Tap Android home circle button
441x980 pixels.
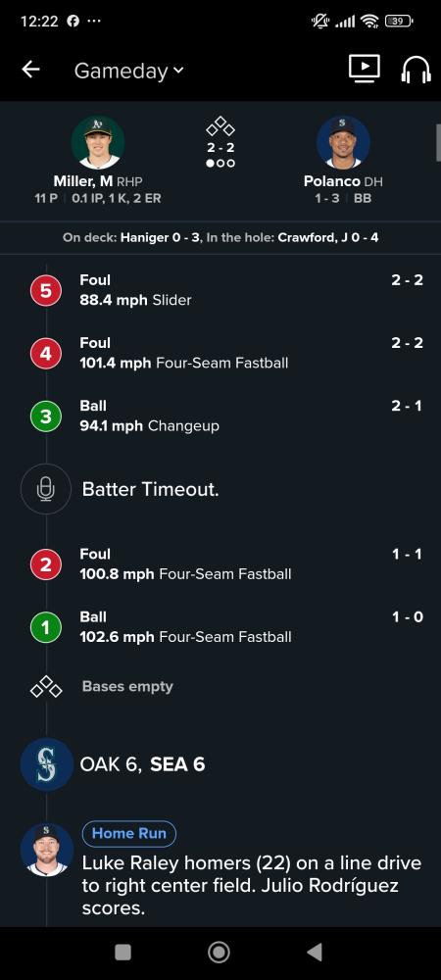(x=220, y=952)
